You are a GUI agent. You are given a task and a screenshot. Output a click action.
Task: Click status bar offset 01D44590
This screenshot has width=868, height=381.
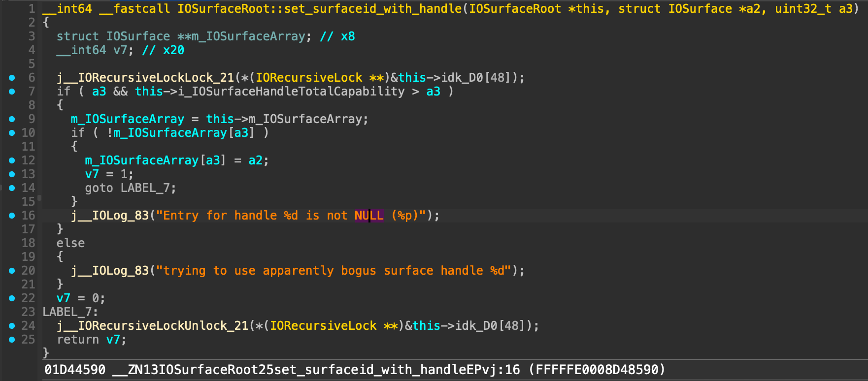[x=75, y=370]
